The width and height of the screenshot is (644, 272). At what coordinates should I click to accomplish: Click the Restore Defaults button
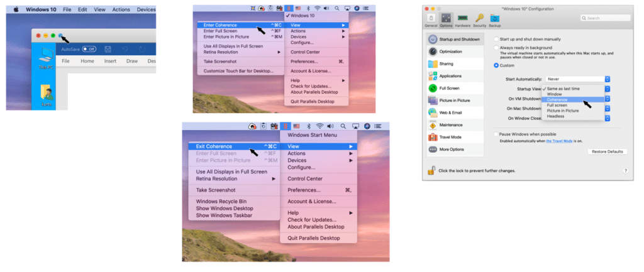[x=608, y=152]
